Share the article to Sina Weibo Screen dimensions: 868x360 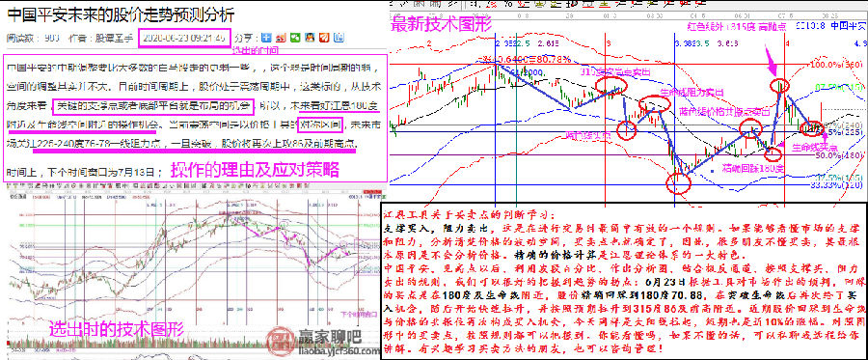click(281, 38)
